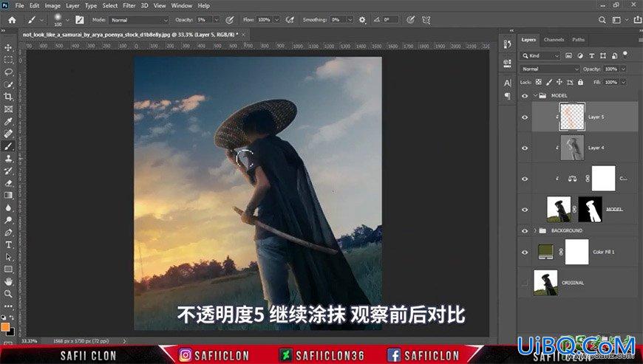Open the brush settings panel icon
Viewport: 643px width, 364px height.
(x=80, y=20)
